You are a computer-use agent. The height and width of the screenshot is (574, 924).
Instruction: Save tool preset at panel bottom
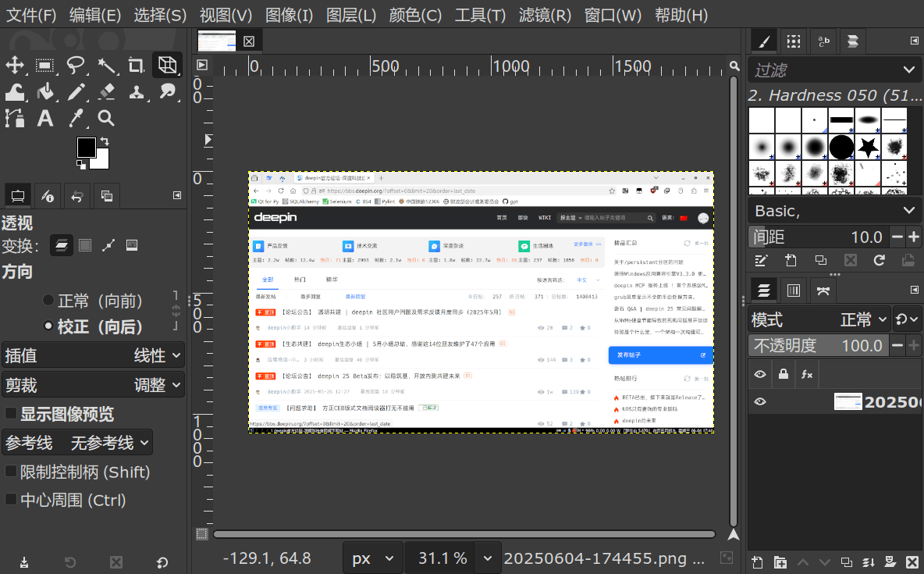click(x=24, y=562)
